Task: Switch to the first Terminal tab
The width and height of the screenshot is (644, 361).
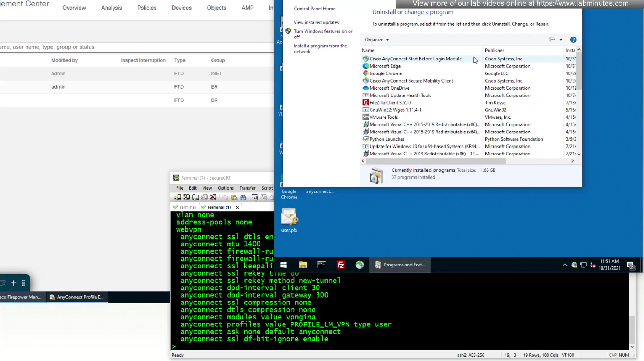Action: coord(185,207)
